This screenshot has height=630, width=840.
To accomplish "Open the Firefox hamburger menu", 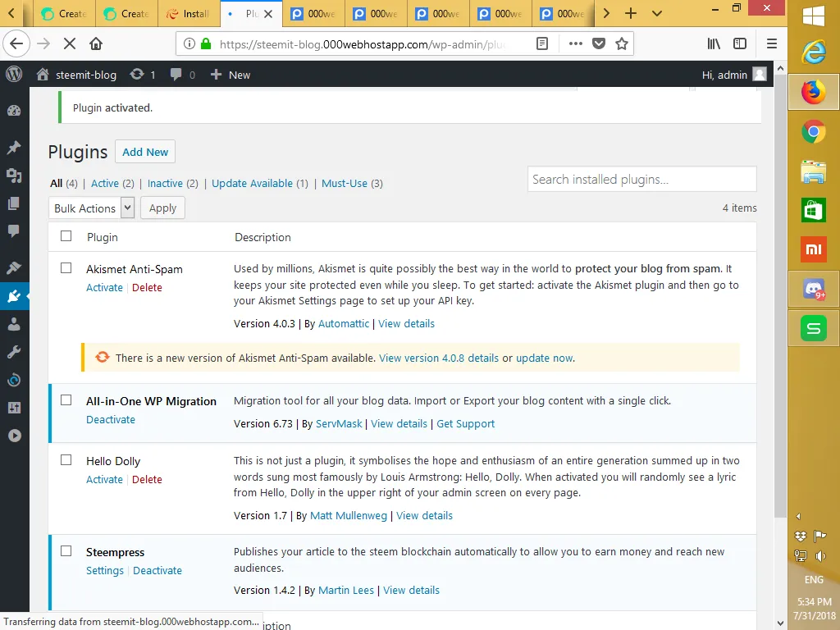I will 771,44.
